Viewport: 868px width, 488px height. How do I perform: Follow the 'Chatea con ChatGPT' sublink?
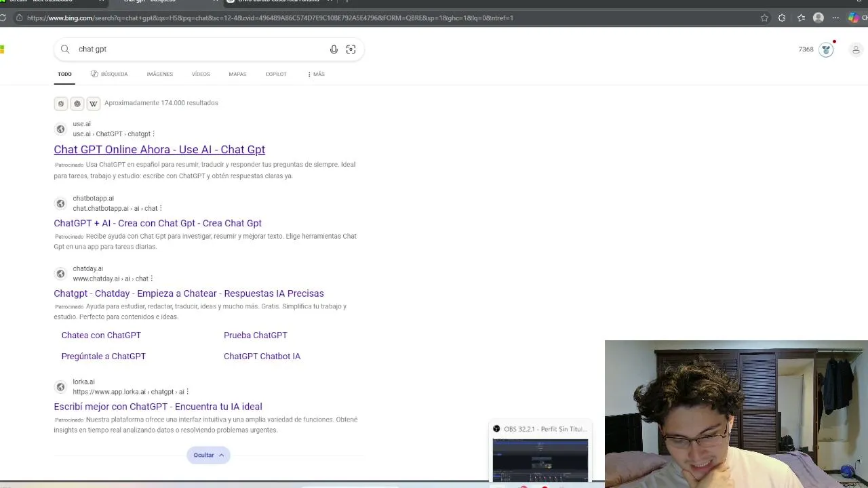[x=101, y=335]
